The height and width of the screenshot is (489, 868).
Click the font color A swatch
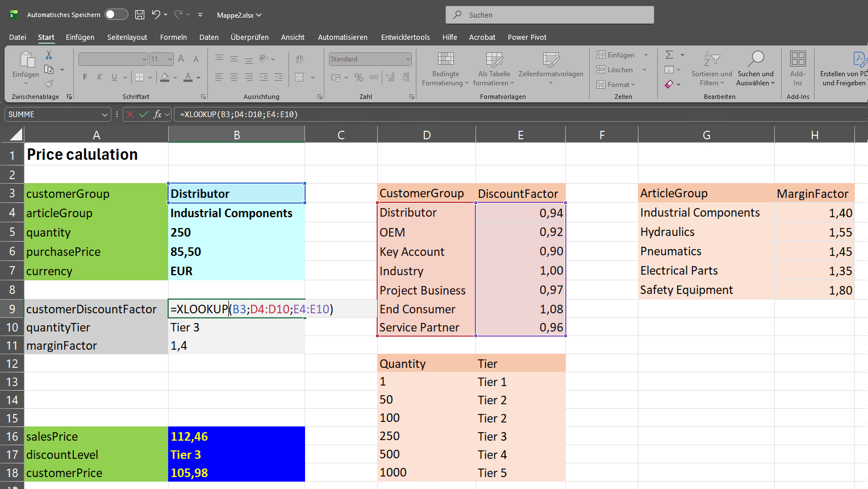tap(188, 77)
